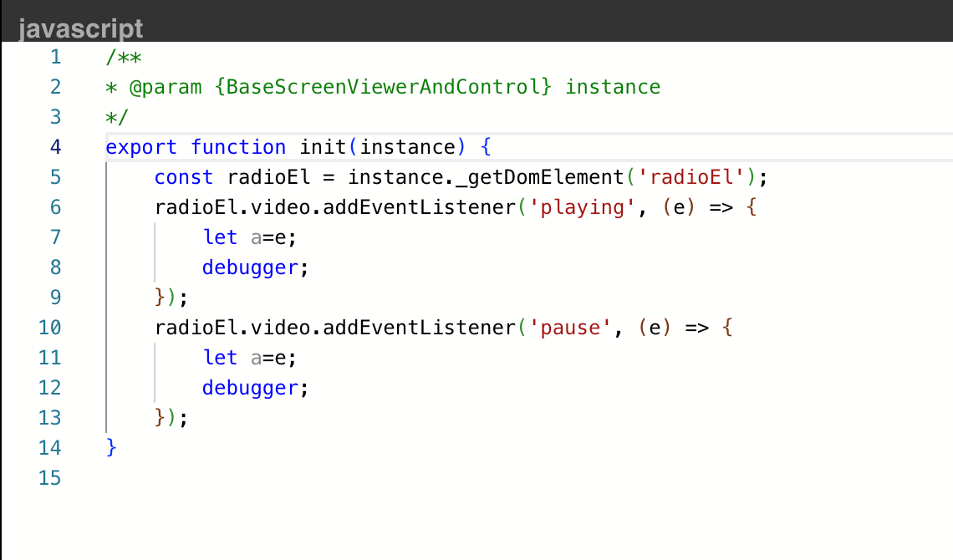Click the '@param' tag in the comment
This screenshot has width=953, height=560.
point(166,87)
